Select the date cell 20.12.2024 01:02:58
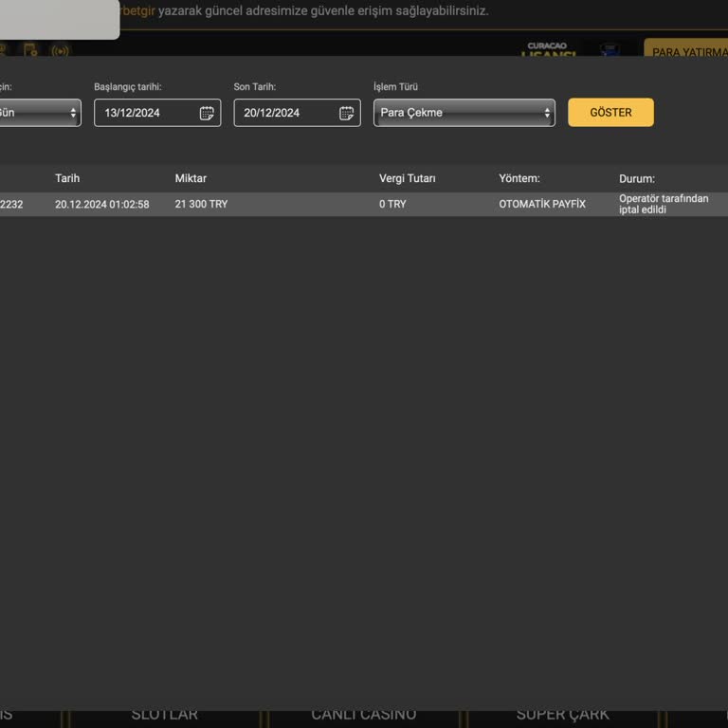728x728 pixels. click(102, 205)
